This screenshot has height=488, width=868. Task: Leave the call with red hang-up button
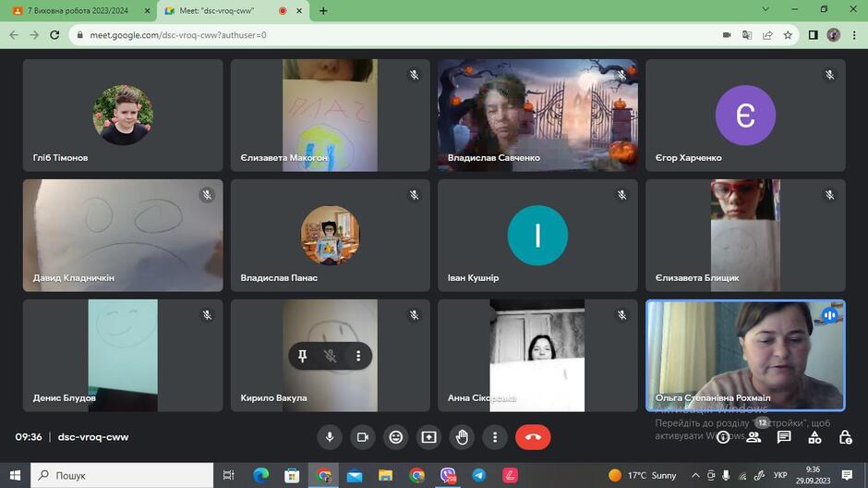pos(533,437)
